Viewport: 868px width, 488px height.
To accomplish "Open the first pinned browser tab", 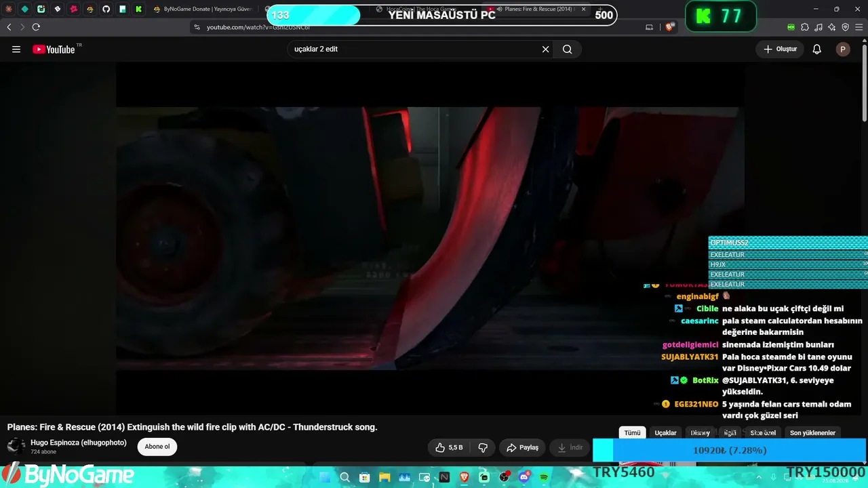I will [x=9, y=9].
